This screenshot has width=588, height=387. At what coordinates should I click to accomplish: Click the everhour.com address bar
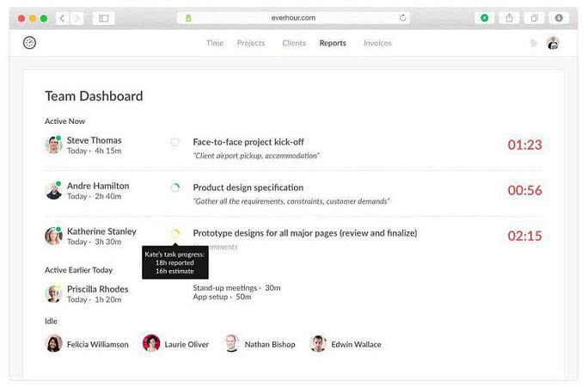click(x=294, y=17)
